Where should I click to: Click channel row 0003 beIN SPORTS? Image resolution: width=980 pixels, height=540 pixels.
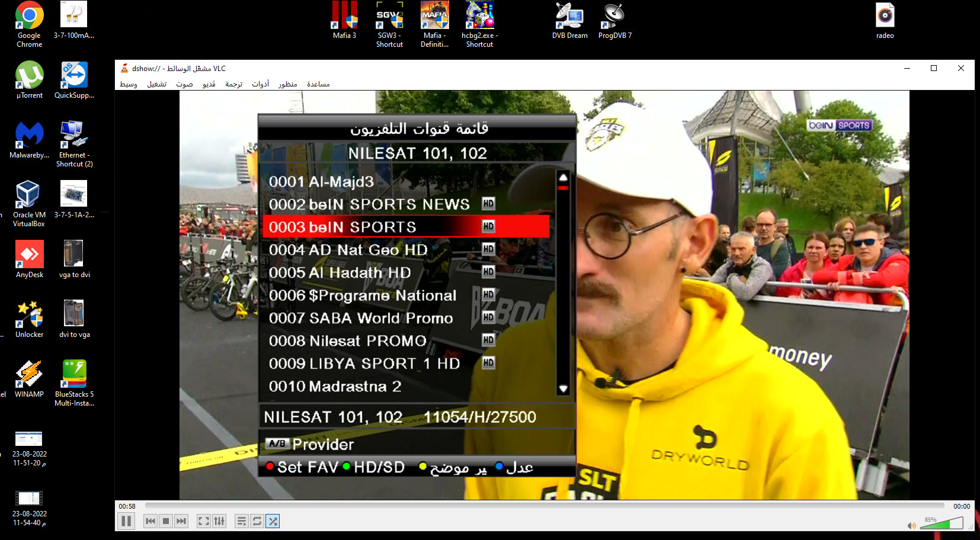click(406, 227)
